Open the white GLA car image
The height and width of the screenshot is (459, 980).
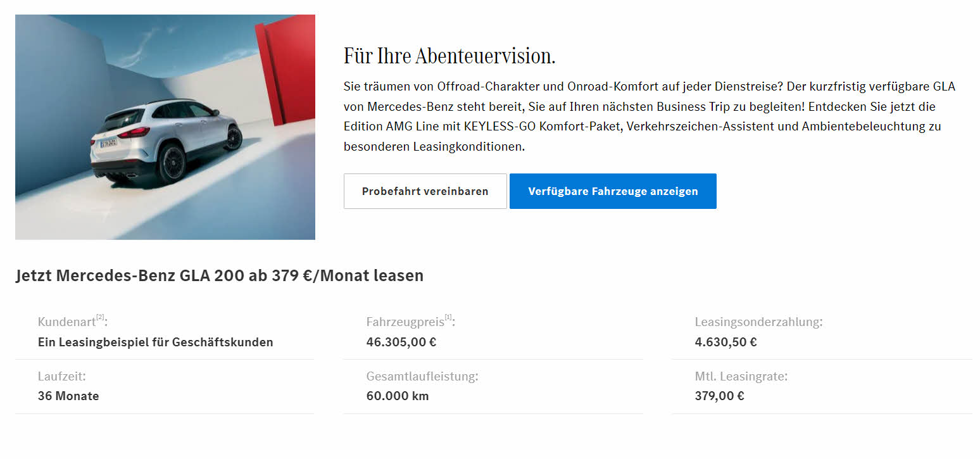coord(165,127)
